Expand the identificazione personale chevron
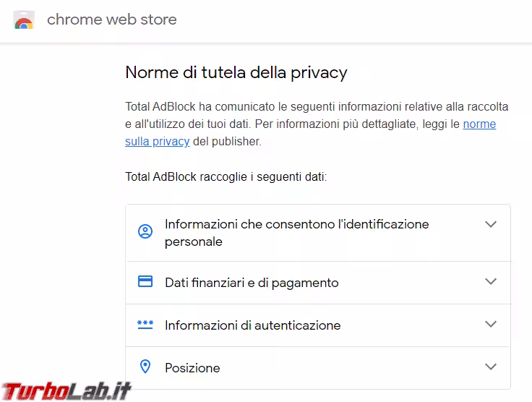The width and height of the screenshot is (532, 402). tap(491, 224)
